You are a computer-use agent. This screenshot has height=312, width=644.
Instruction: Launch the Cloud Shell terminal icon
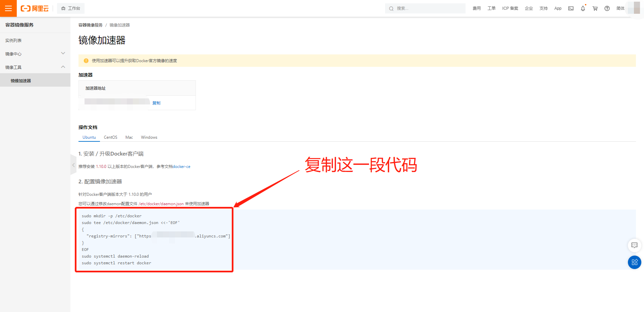pyautogui.click(x=571, y=8)
